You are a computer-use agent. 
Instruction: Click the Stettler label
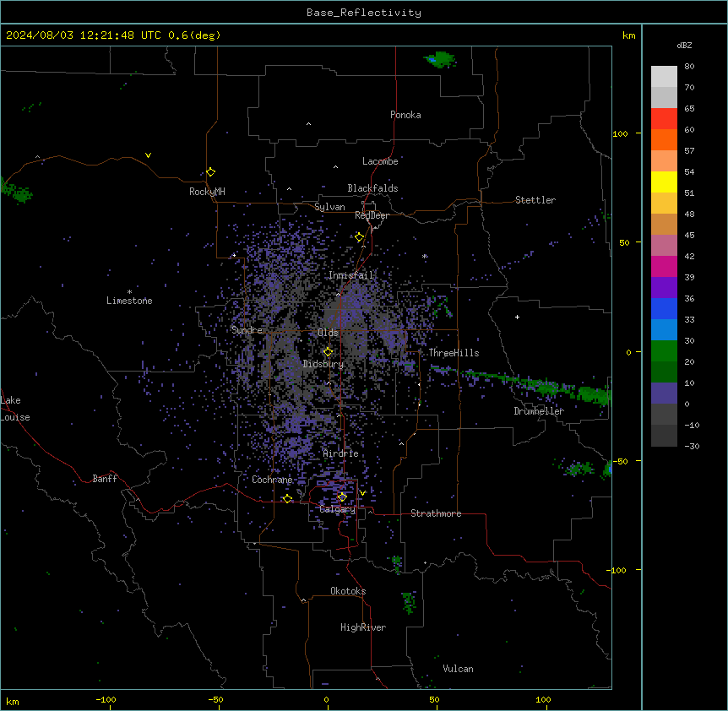(535, 200)
